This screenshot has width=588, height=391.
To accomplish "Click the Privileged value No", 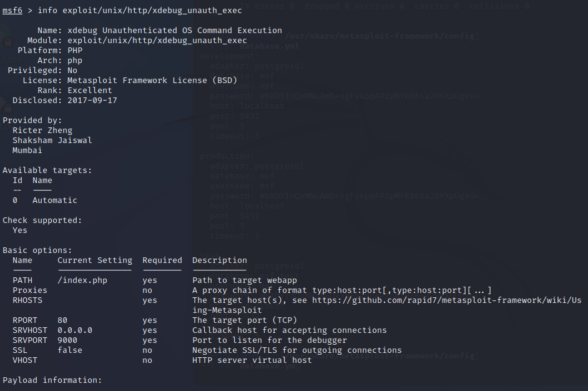I will click(x=72, y=71).
